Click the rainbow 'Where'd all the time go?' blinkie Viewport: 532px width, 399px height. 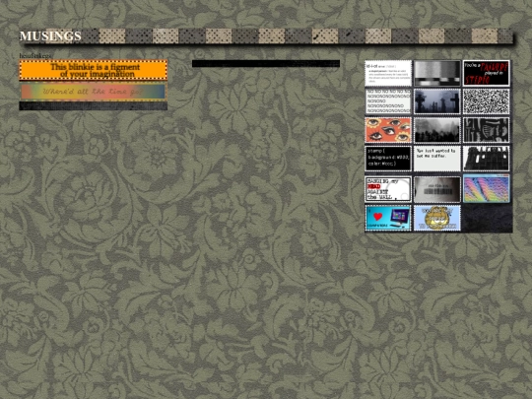pos(94,92)
